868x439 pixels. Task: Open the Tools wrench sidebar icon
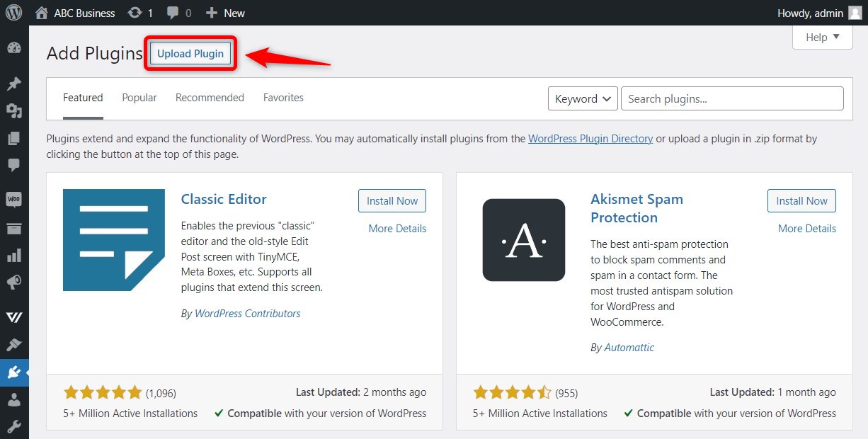coord(14,426)
